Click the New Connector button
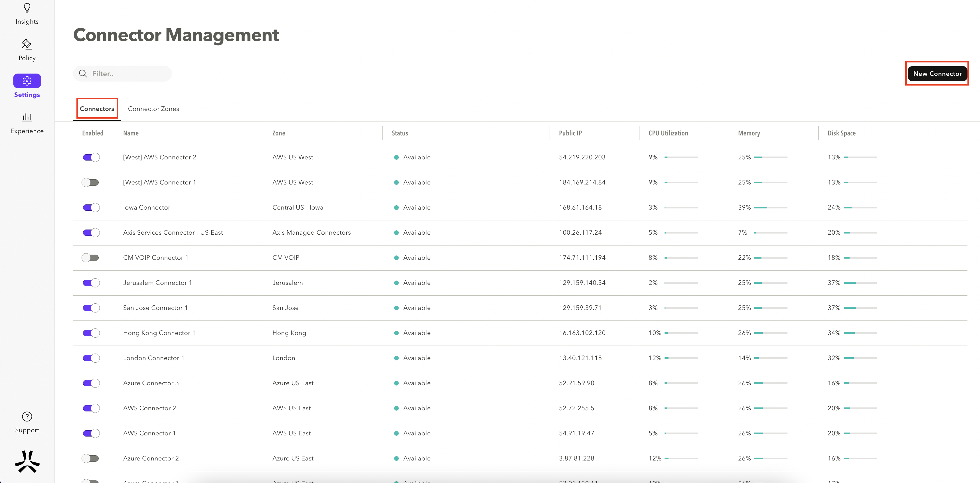 tap(937, 73)
